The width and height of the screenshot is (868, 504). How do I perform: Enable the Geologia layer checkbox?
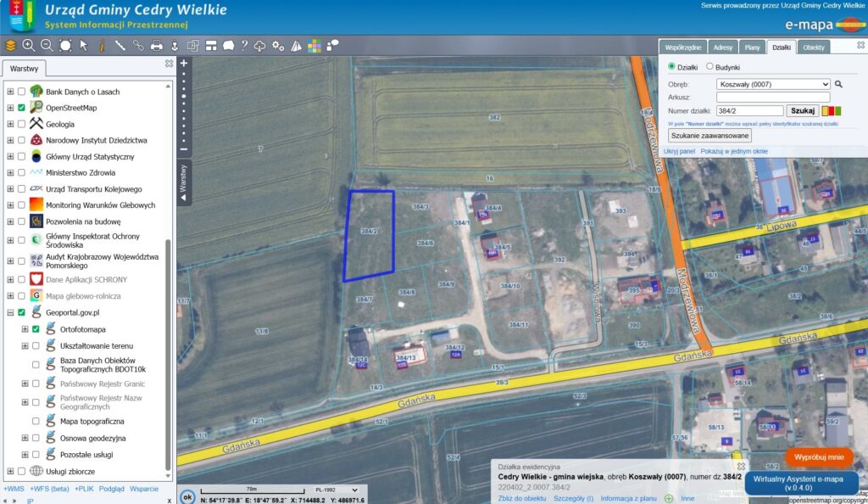tap(21, 124)
